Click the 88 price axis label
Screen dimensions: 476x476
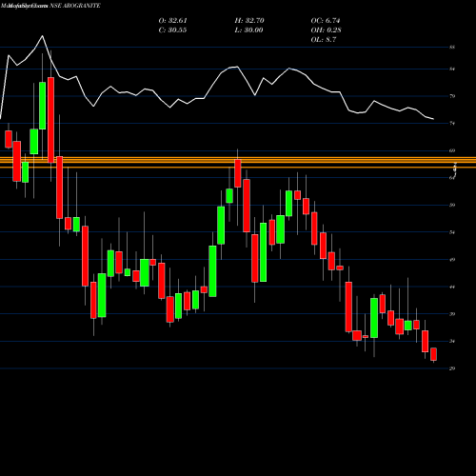[x=452, y=48]
